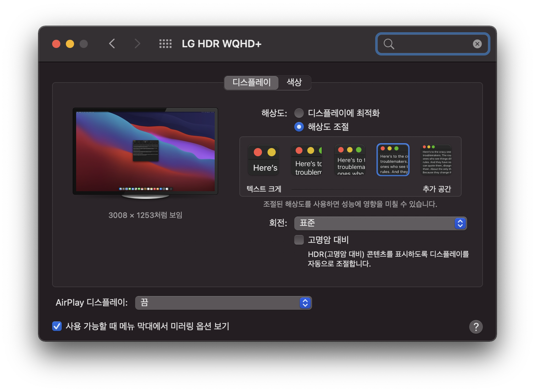Screen dimensions: 535x392
Task: Choose the 추가 공간 smallest-text thumbnail
Action: click(436, 160)
